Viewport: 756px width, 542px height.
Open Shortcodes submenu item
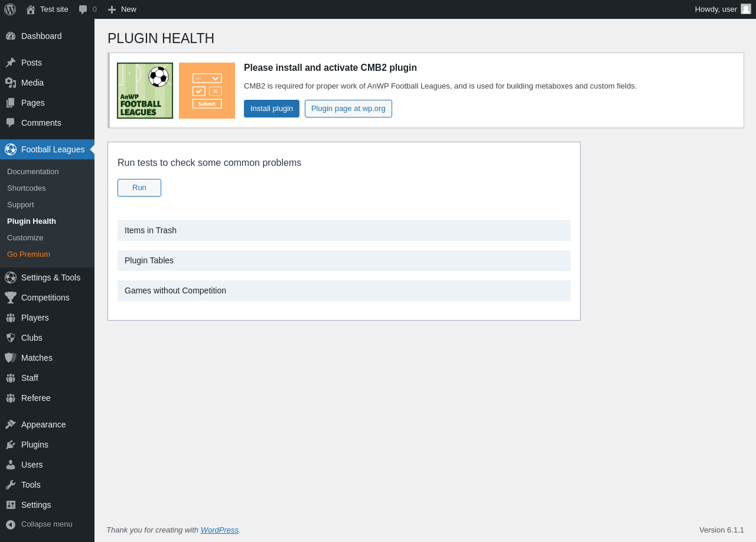27,188
